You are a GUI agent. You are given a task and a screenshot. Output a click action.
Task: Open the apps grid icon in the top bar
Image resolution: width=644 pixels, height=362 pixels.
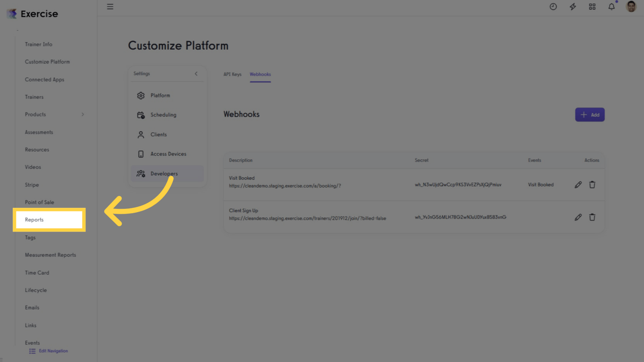tap(592, 7)
